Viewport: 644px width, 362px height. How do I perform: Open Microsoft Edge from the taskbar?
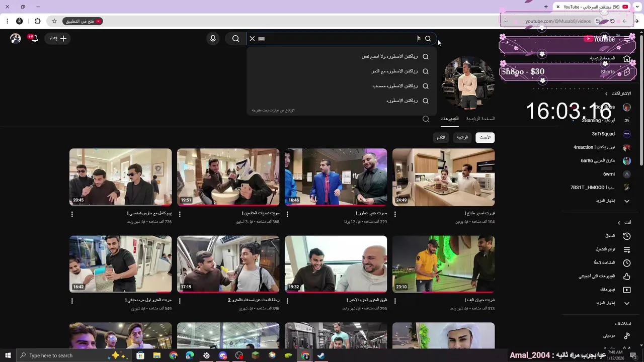pos(190,355)
